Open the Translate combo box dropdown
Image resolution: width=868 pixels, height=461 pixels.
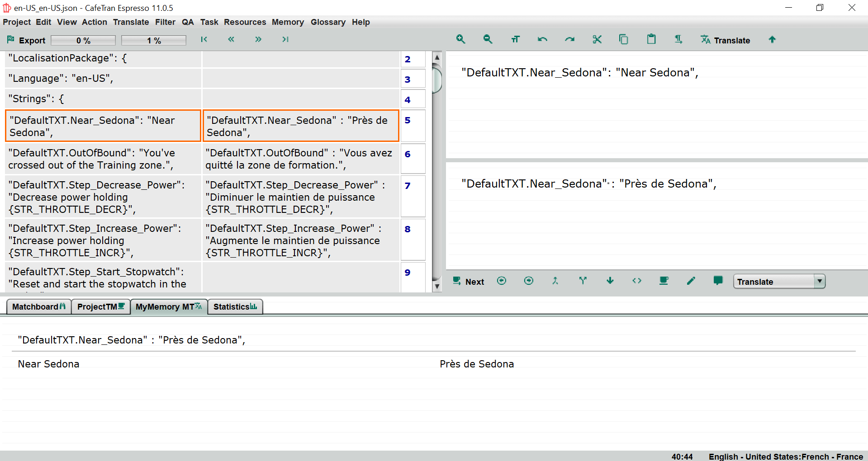pos(819,281)
